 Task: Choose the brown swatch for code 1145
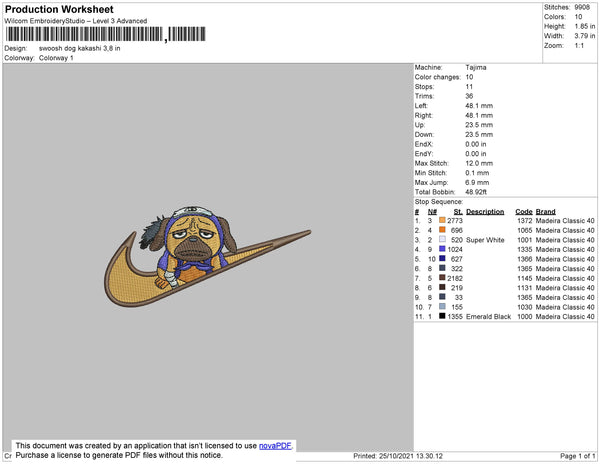(x=442, y=278)
